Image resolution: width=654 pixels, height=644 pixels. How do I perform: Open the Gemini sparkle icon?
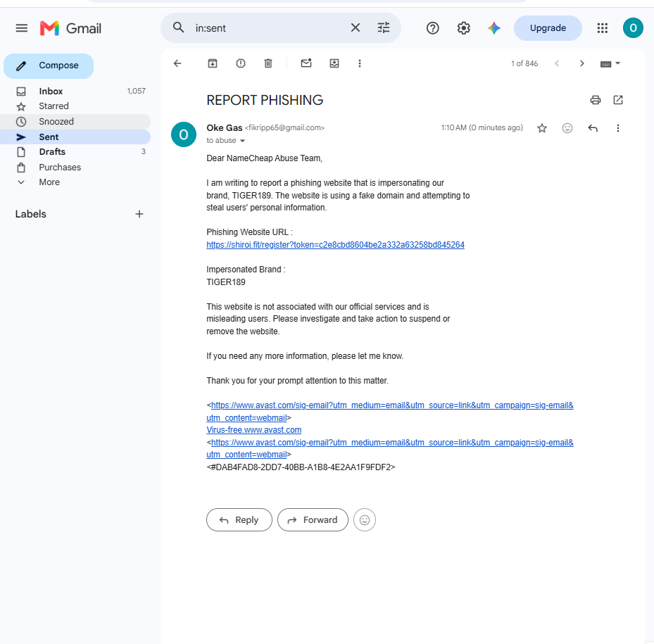(494, 28)
